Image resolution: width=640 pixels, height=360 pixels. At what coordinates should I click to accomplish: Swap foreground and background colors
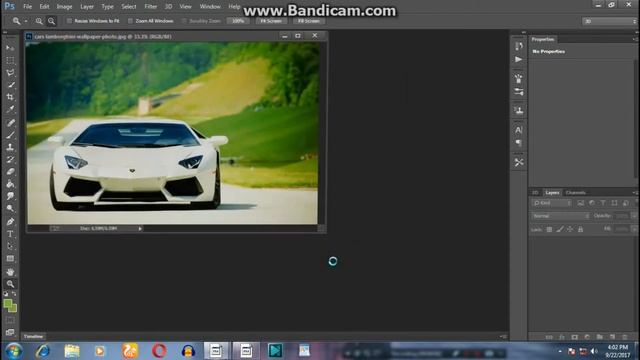pos(14,294)
